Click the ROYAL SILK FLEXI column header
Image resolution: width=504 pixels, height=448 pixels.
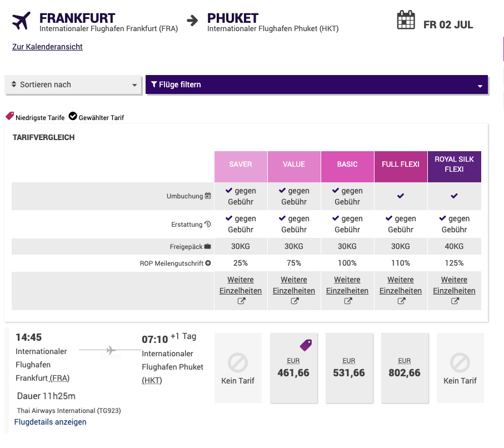[454, 165]
